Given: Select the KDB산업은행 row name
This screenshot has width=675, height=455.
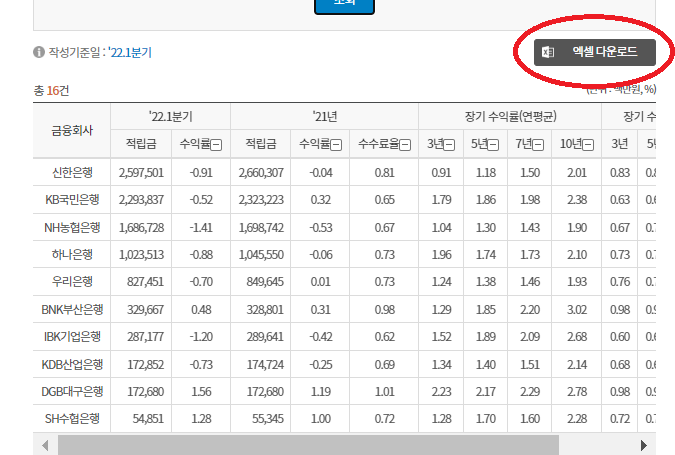Looking at the screenshot, I should coord(72,365).
